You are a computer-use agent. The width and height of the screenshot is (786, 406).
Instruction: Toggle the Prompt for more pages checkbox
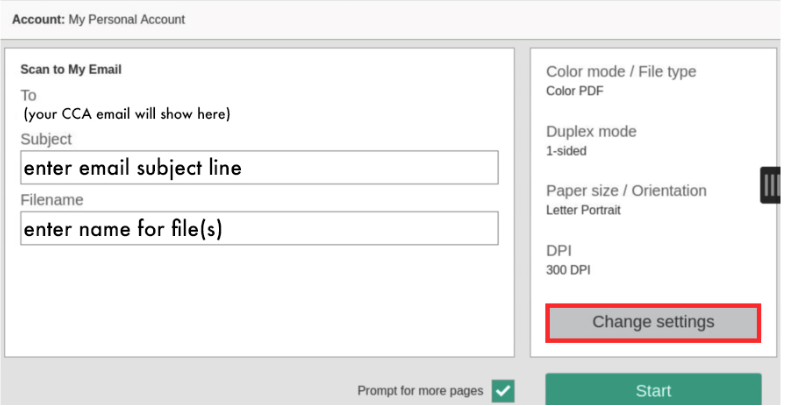click(x=503, y=390)
